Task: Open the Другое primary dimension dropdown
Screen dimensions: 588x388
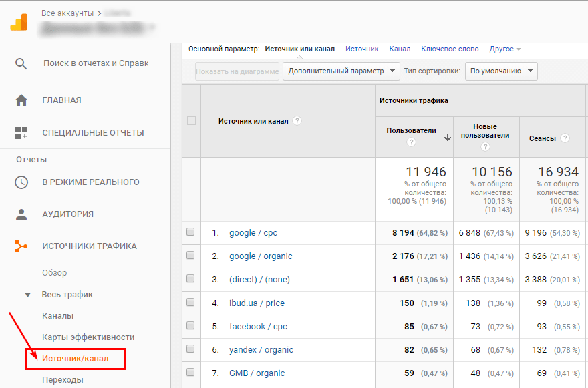Action: 504,49
